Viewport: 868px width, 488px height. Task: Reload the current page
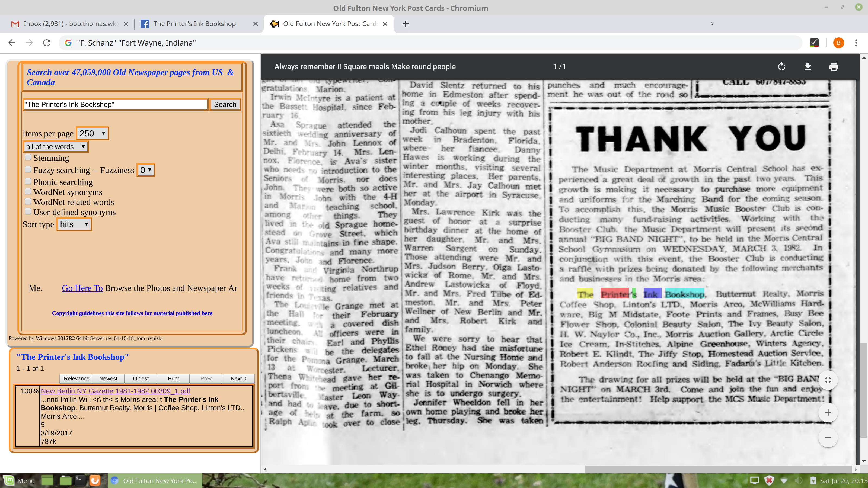47,43
